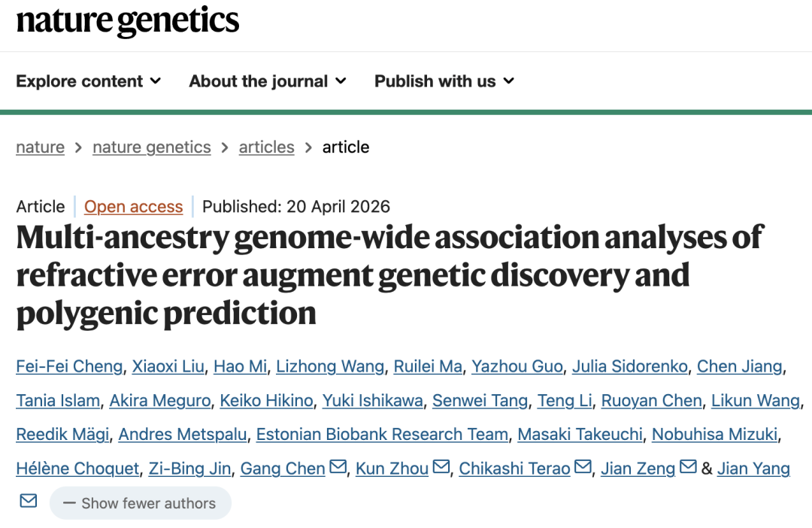Open the Julia Sidorenko author link
Viewport: 812px width, 528px height.
[x=630, y=366]
